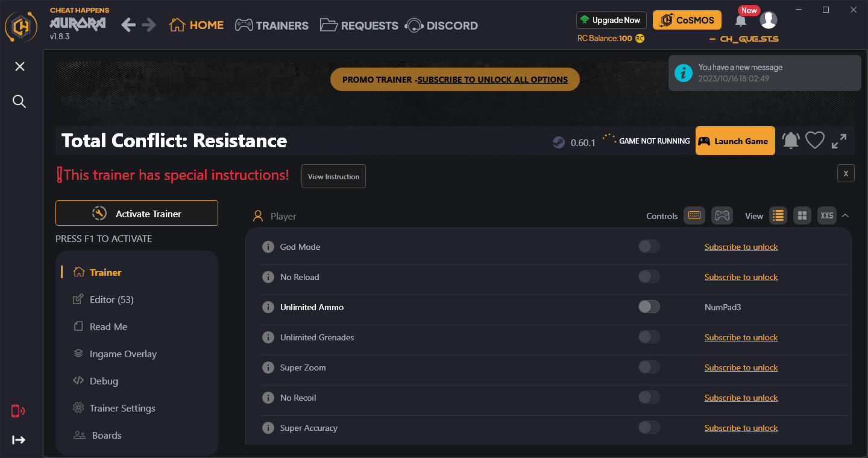This screenshot has height=458, width=868.
Task: Switch Controls to gamepad layout
Action: point(722,215)
